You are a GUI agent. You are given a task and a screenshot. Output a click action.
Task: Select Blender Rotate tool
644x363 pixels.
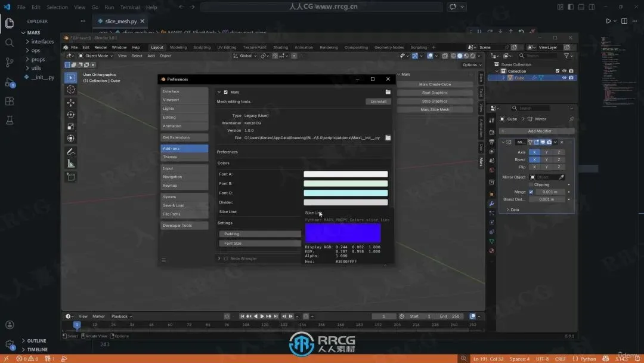(70, 115)
